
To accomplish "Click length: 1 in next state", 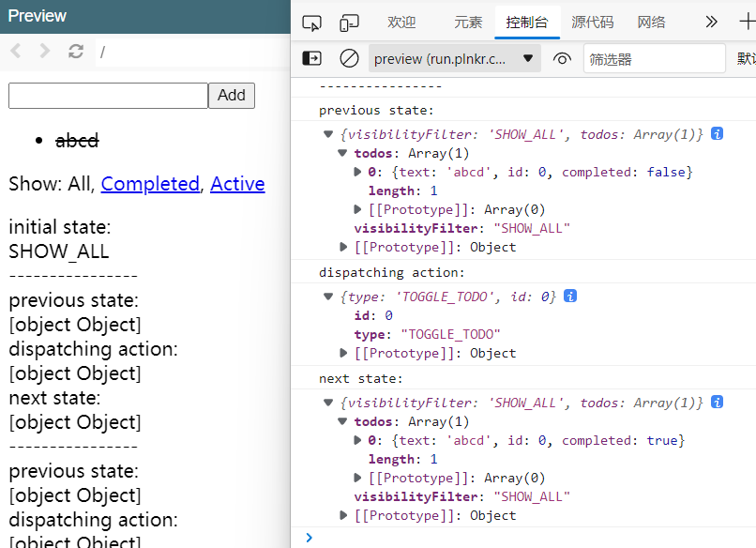I will [403, 459].
